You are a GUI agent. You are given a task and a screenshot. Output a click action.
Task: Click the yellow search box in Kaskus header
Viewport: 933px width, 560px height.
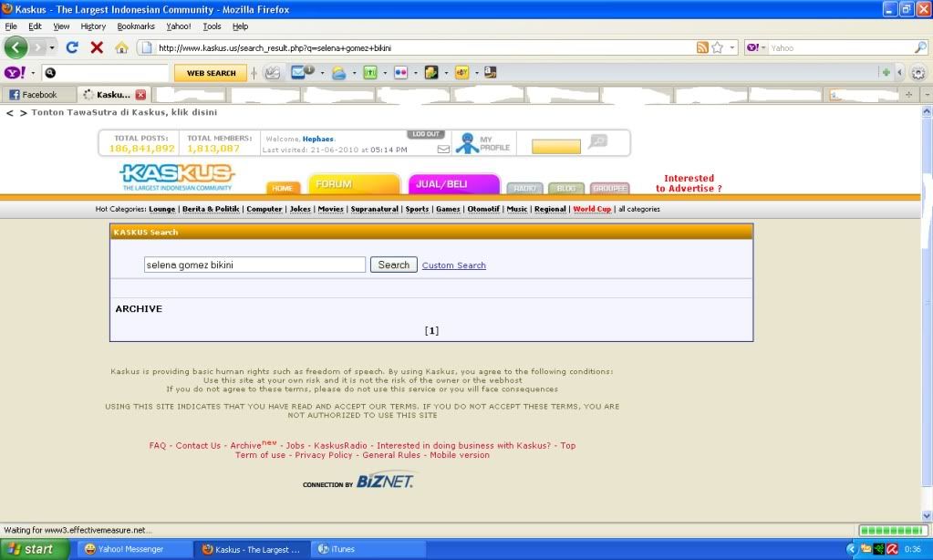click(x=555, y=147)
